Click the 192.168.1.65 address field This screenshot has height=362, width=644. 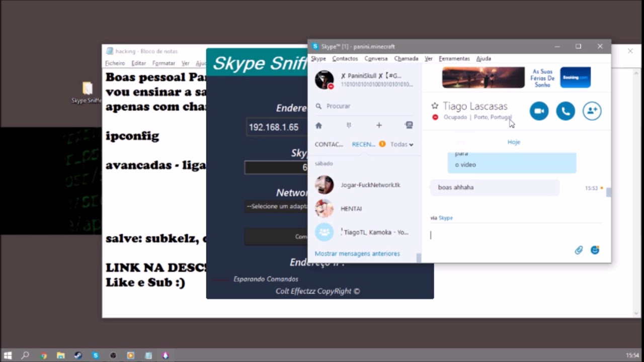(x=276, y=127)
